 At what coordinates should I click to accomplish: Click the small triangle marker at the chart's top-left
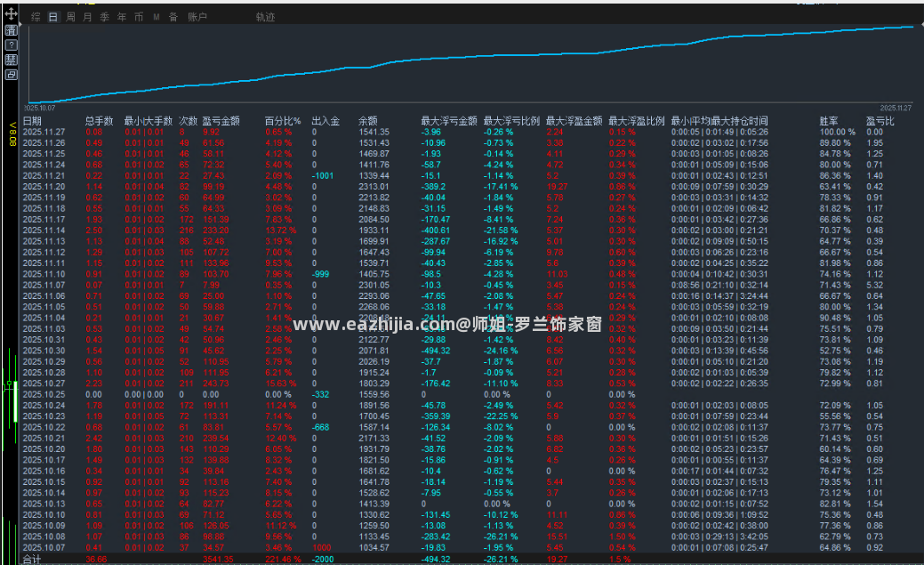(x=20, y=25)
